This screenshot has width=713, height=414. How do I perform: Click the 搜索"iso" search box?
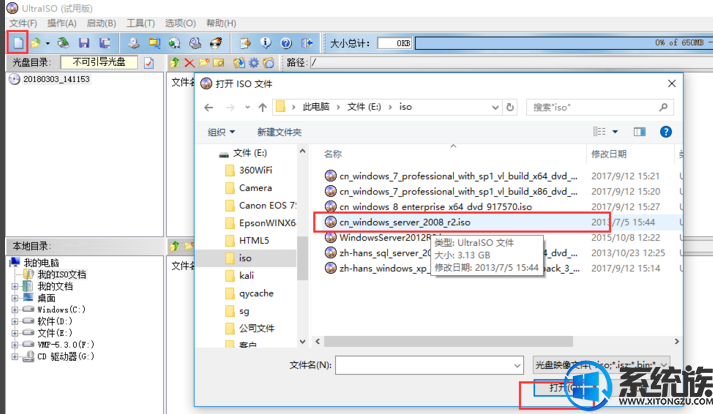[599, 107]
